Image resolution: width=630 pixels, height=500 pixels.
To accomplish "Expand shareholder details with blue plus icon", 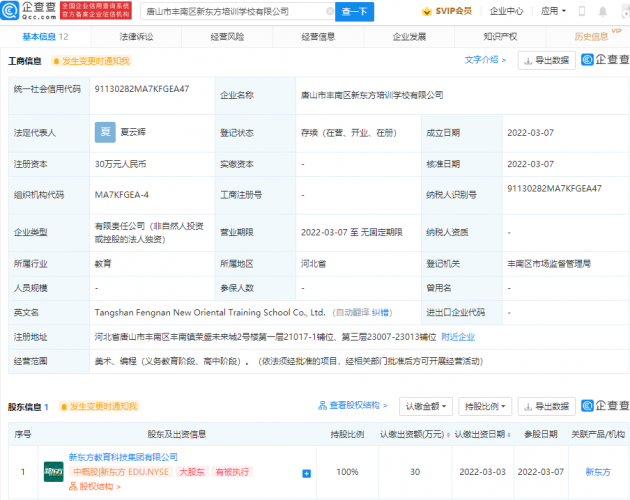I will coord(306,473).
